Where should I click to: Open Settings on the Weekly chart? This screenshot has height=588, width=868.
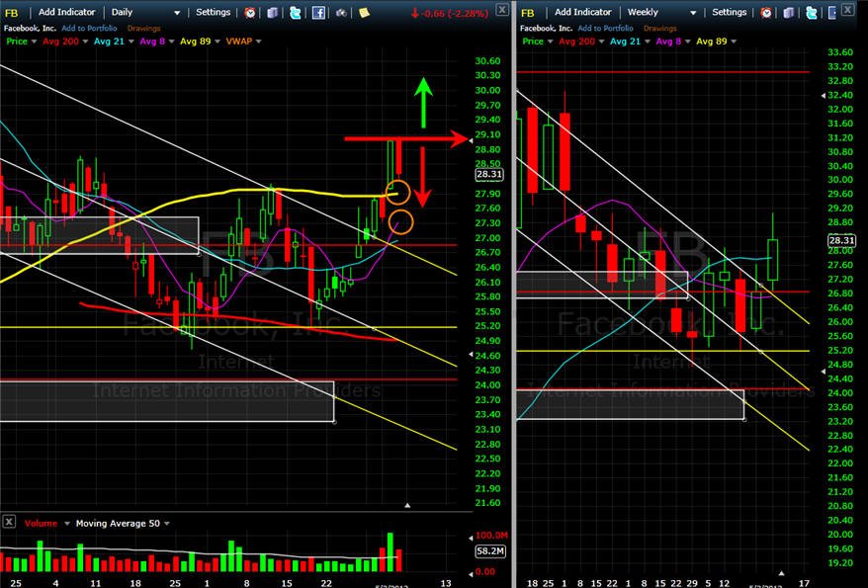pyautogui.click(x=729, y=12)
